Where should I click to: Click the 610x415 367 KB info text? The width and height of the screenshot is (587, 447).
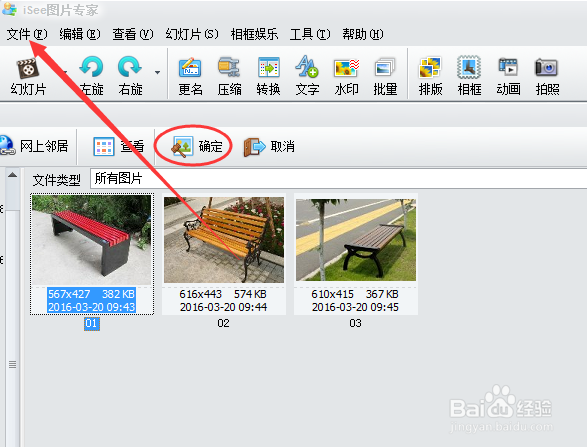pos(355,294)
